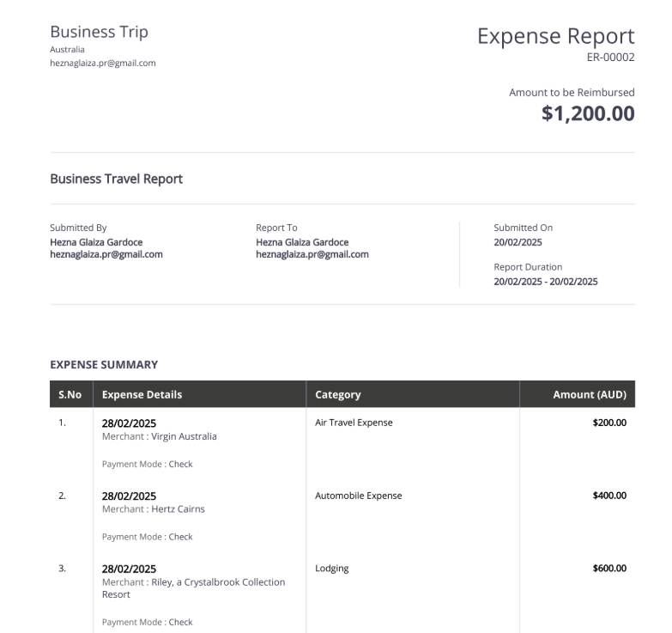Image resolution: width=672 pixels, height=633 pixels.
Task: Click the Expense Details column header
Action: click(142, 395)
